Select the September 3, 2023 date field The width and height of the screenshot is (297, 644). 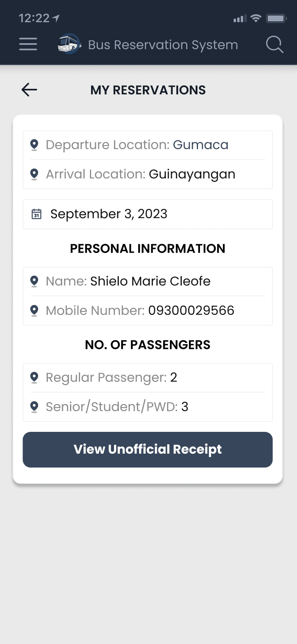tap(148, 214)
